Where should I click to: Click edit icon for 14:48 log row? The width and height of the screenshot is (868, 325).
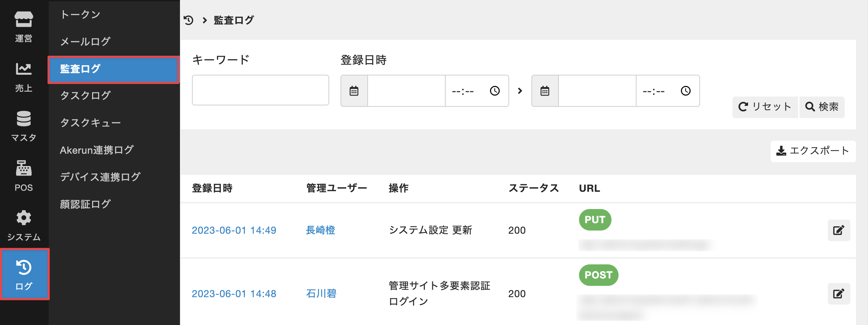point(838,294)
